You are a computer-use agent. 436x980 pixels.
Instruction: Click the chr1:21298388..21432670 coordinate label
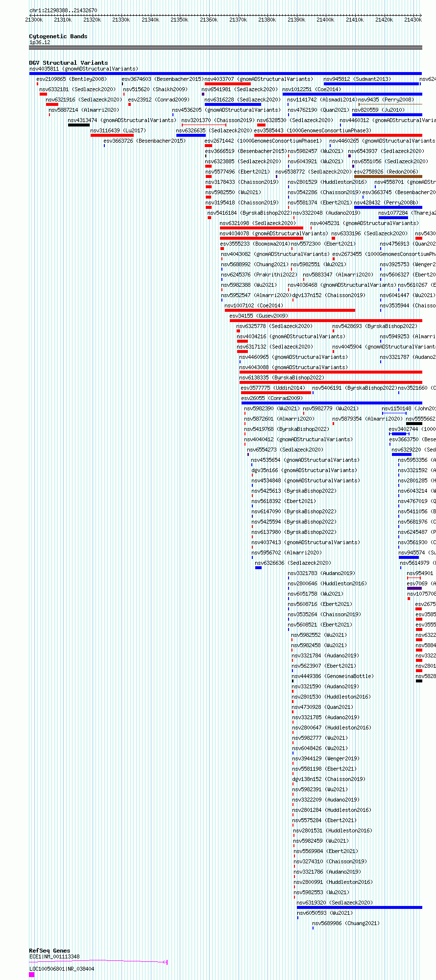point(63,10)
